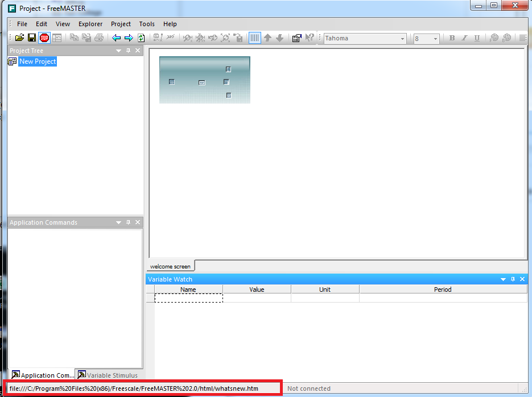Image resolution: width=532 pixels, height=397 pixels.
Task: Click the scope zoom-undo arrow icon
Action: (x=213, y=38)
